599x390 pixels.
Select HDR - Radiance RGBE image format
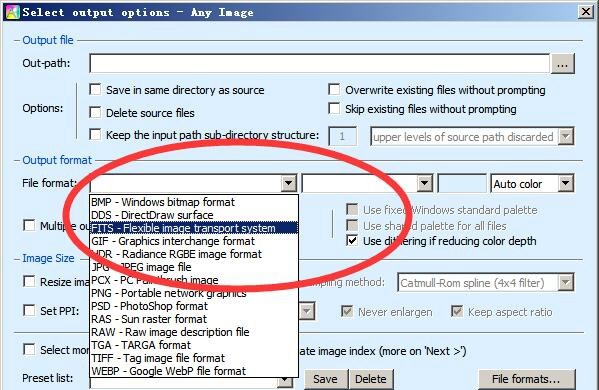pos(194,254)
